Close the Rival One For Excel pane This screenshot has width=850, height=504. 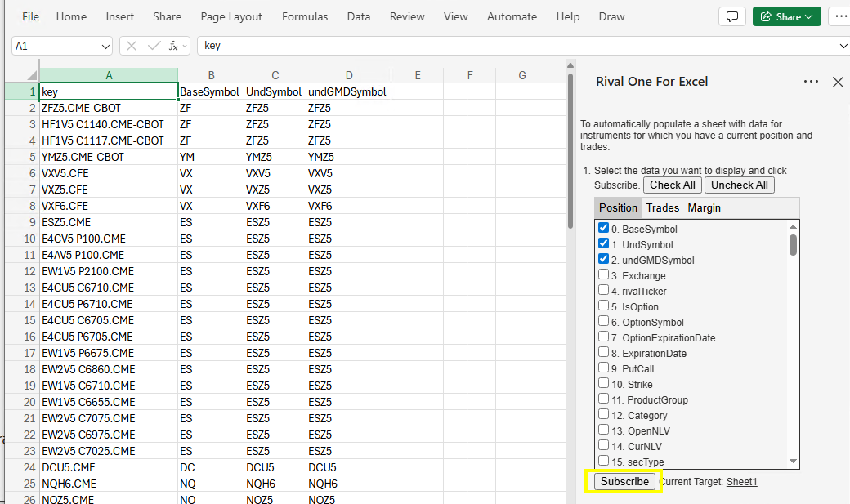point(838,82)
